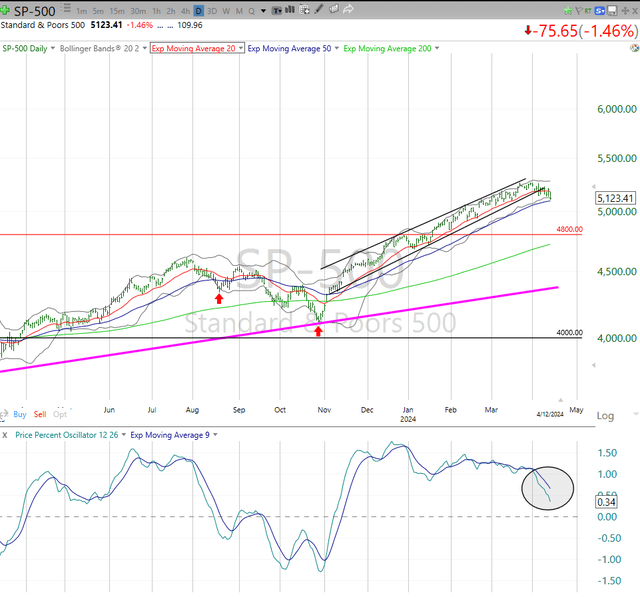Screen dimensions: 640x597
Task: Remove the Price Percent Oscillator pane
Action: [4, 435]
